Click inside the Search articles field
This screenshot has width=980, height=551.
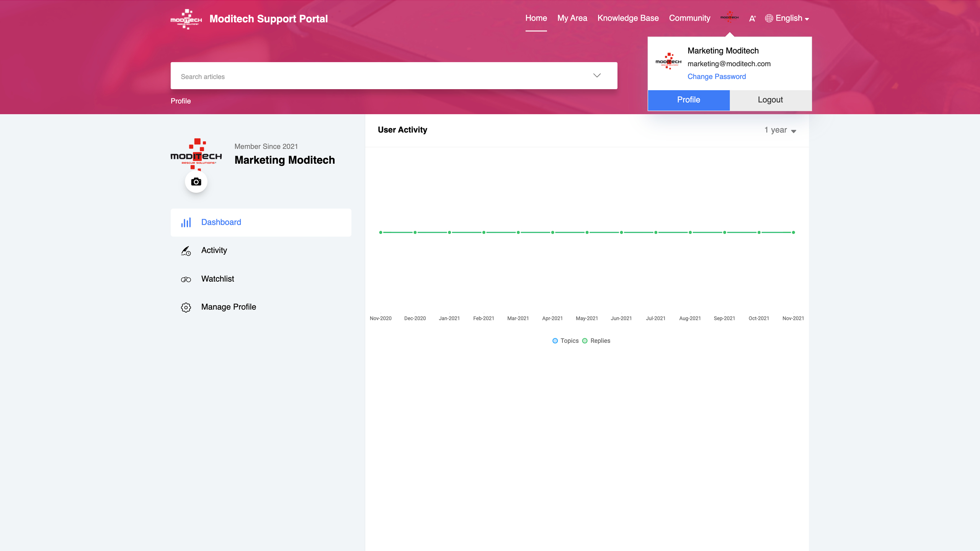point(394,76)
